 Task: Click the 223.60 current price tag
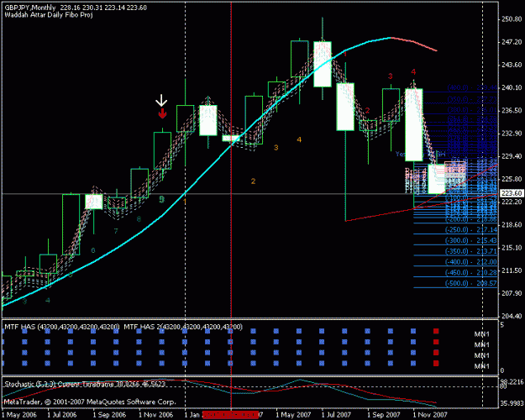512,193
